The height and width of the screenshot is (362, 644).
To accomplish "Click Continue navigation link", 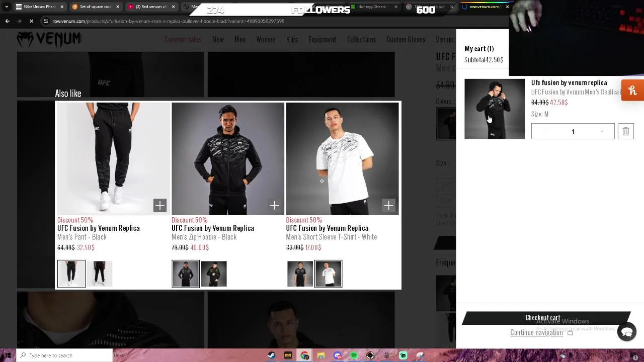I will [536, 332].
